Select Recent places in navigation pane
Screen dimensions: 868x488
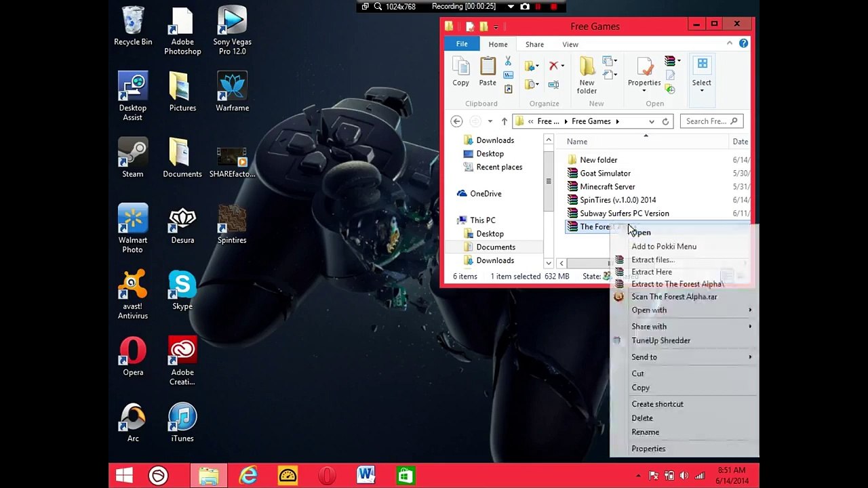[x=492, y=167]
